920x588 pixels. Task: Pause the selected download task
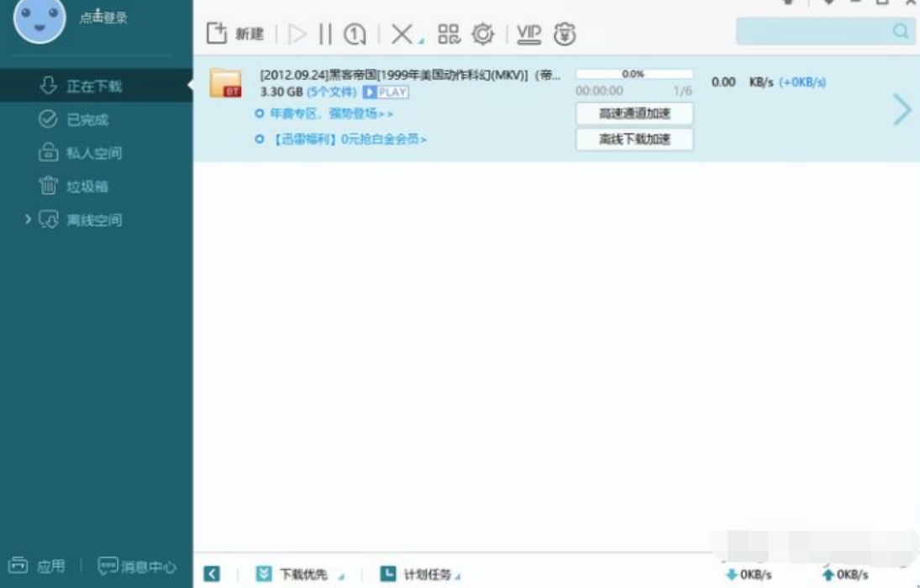[x=325, y=34]
